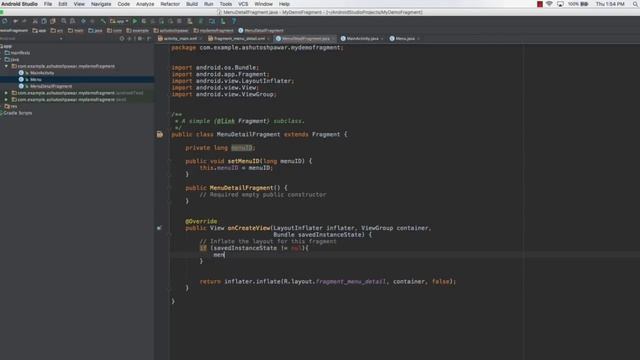Select the java folder in project tree

coord(12,60)
